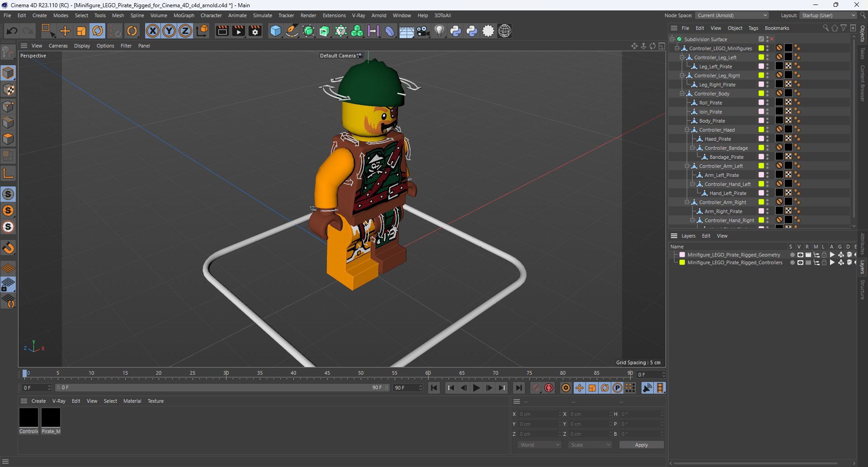Open the search icon in Object Manager
Screen dimensions: 868x467
pyautogui.click(x=826, y=28)
